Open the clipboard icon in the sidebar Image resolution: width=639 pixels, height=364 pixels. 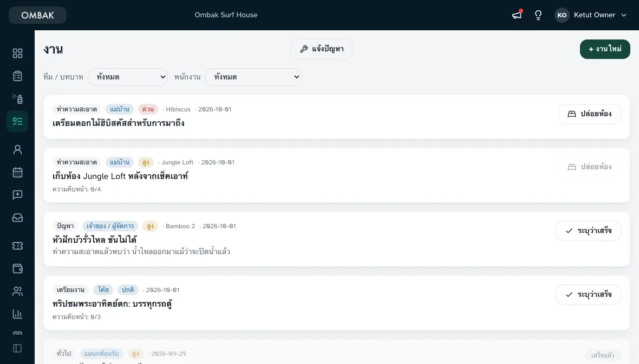(17, 76)
